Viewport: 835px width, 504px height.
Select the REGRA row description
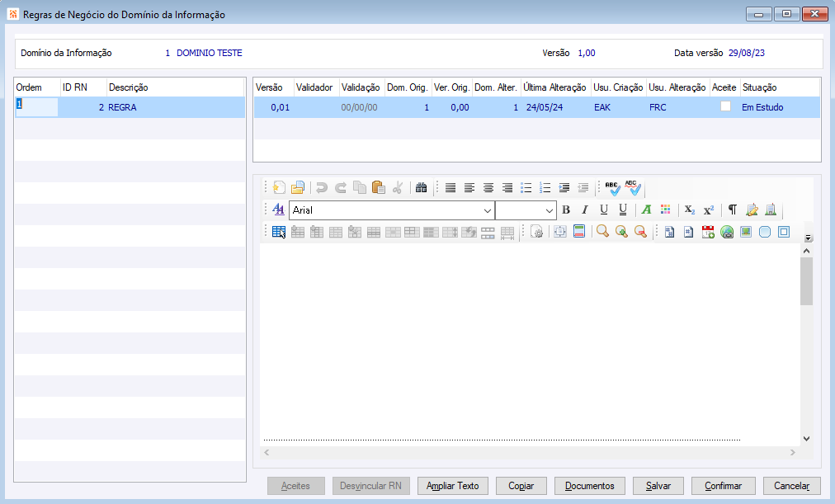(x=122, y=107)
